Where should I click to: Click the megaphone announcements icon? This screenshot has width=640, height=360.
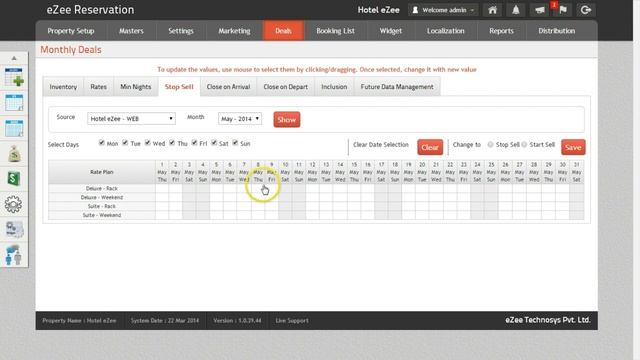tap(540, 10)
